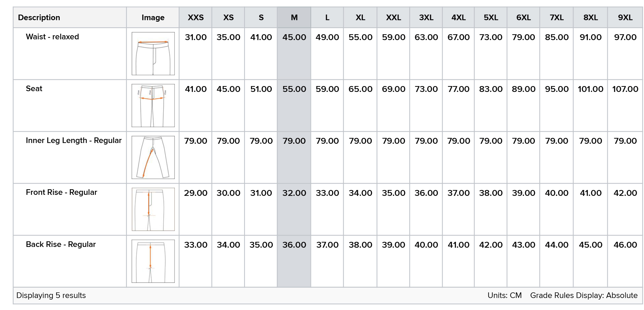Select Waist value 45.00 in M column
Screen dimensions: 644x310
click(x=294, y=37)
